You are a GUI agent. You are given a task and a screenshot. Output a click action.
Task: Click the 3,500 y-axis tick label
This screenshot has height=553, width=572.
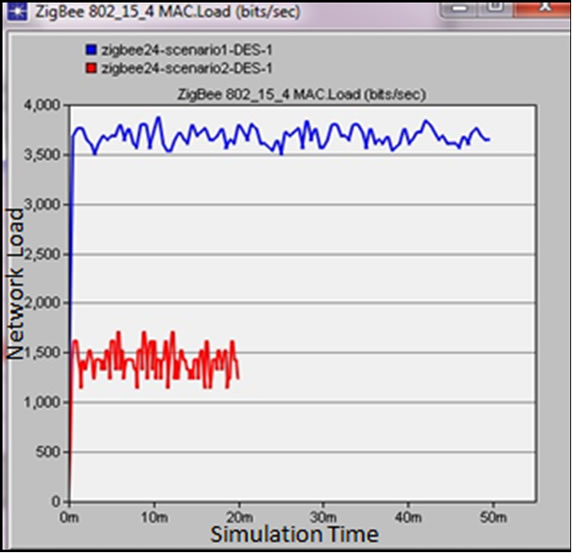coord(42,155)
